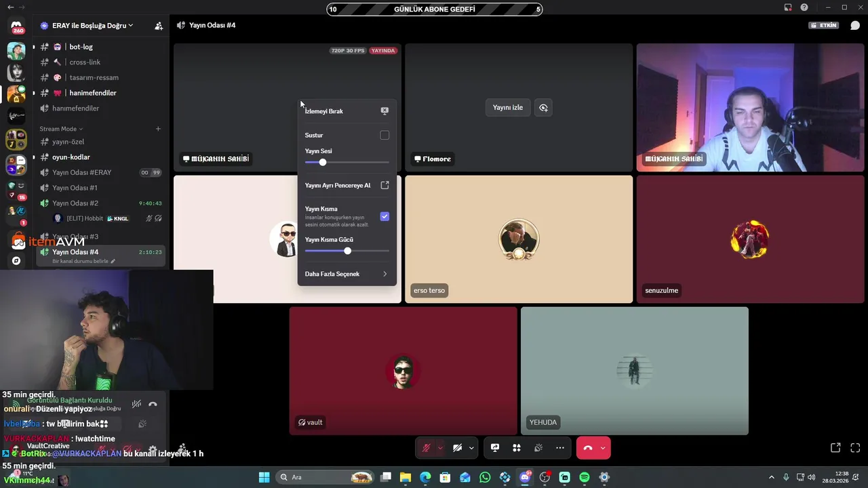Select the YEHUDA participant tile
Viewport: 868px width, 488px height.
635,371
